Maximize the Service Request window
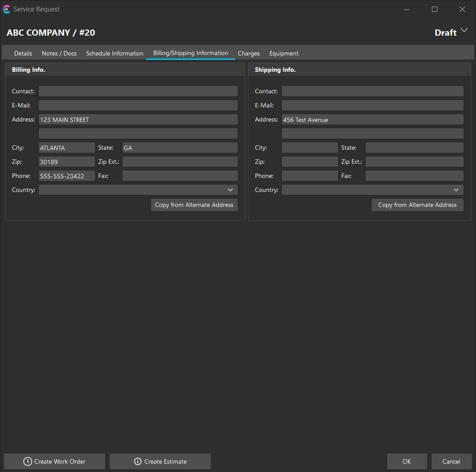This screenshot has width=476, height=472. point(435,9)
